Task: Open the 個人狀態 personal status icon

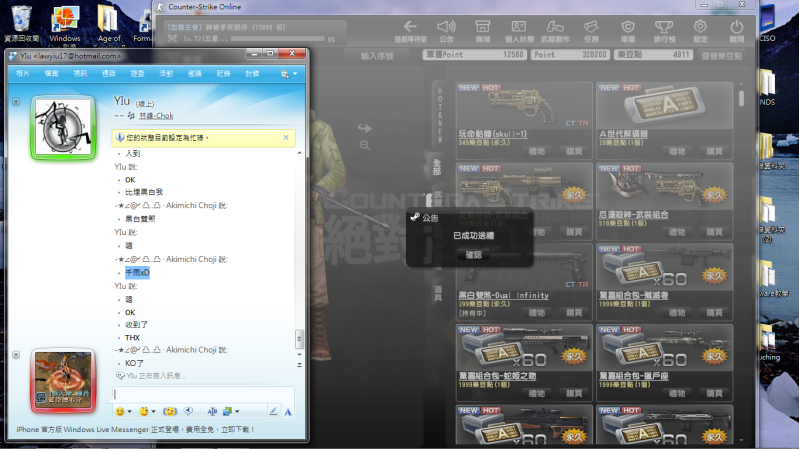Action: click(519, 31)
